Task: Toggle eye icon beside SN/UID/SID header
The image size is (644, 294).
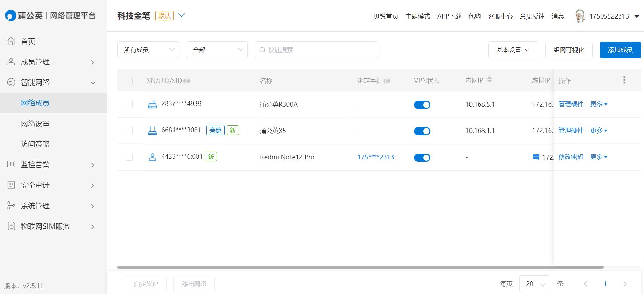Action: (x=186, y=81)
